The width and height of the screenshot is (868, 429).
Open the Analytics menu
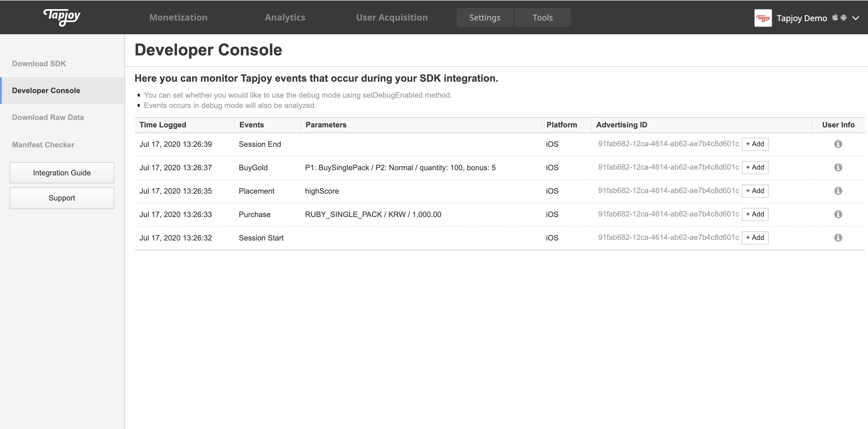[x=285, y=17]
